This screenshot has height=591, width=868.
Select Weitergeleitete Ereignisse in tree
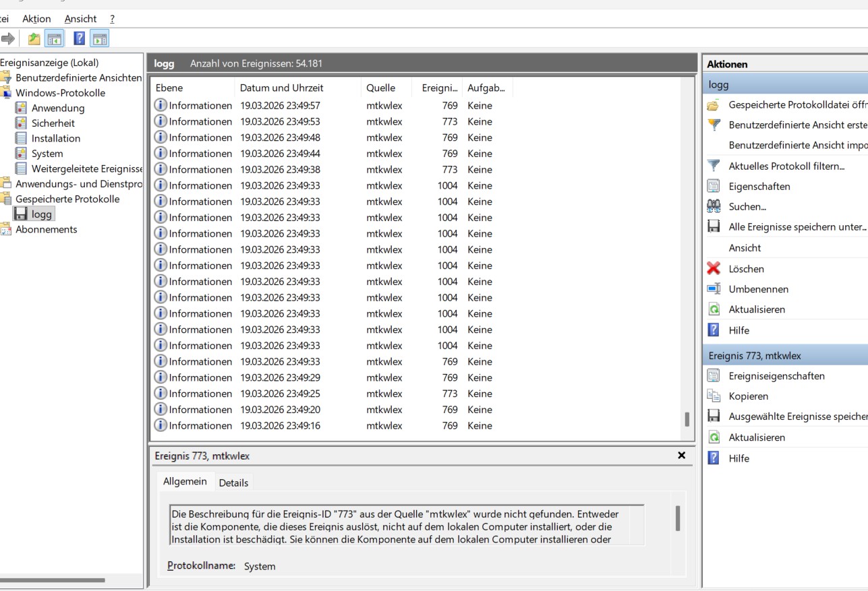pos(87,168)
